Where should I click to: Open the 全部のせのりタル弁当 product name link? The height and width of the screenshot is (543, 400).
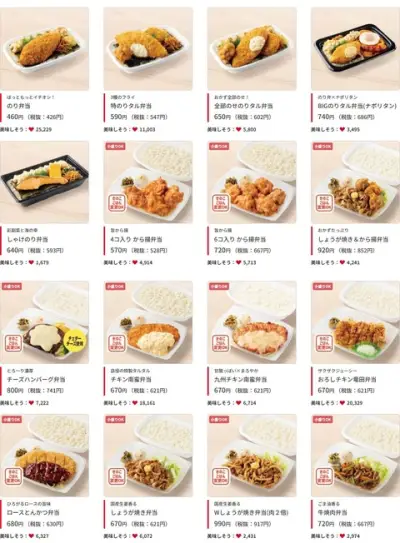coord(243,106)
